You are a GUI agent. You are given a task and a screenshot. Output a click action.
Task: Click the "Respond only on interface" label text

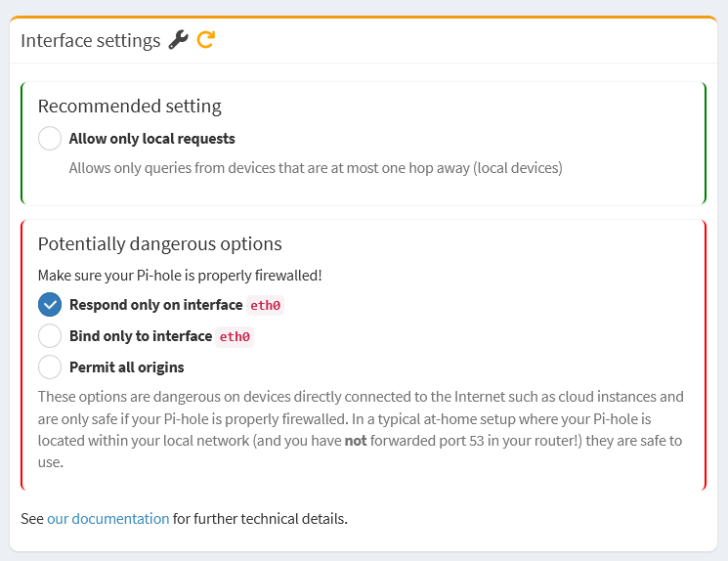coord(155,305)
